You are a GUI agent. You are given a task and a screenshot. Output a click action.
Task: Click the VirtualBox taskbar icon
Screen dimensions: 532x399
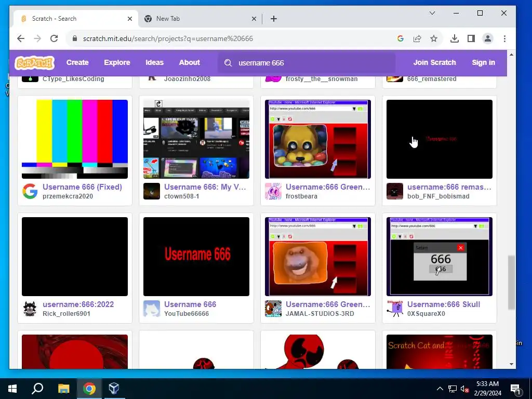point(114,389)
